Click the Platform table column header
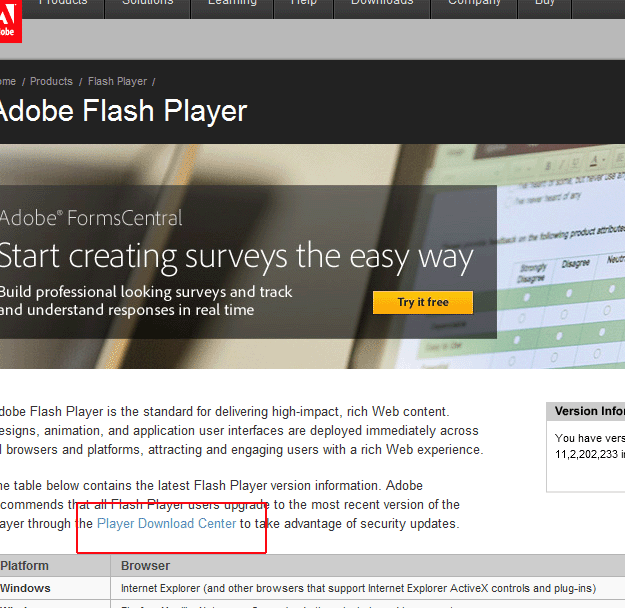625x608 pixels. click(24, 566)
